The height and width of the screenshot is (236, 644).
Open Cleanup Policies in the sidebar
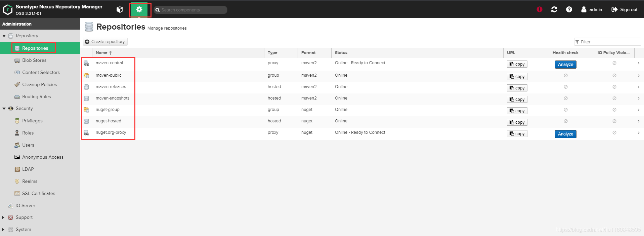click(x=40, y=84)
